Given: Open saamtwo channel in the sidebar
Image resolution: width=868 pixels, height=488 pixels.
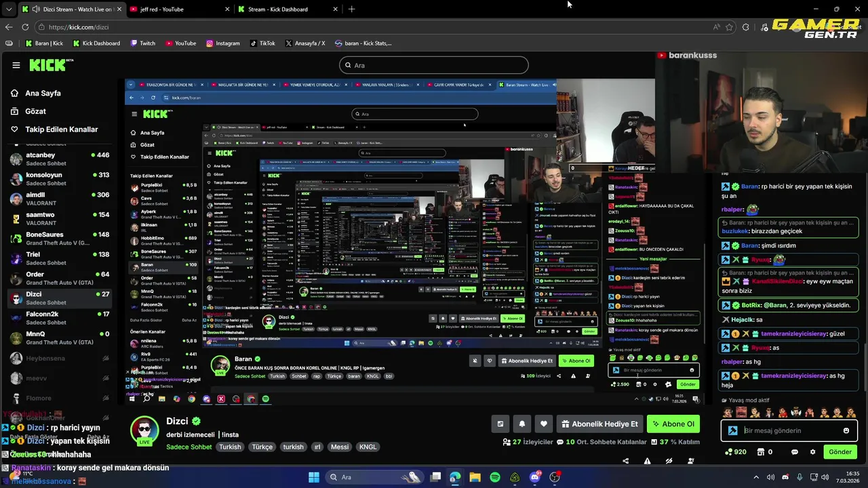Looking at the screenshot, I should click(60, 218).
